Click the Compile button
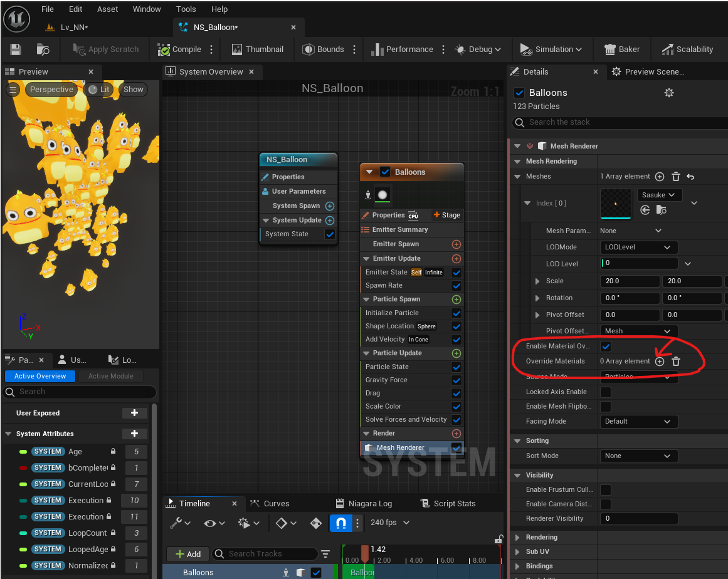 click(x=179, y=49)
